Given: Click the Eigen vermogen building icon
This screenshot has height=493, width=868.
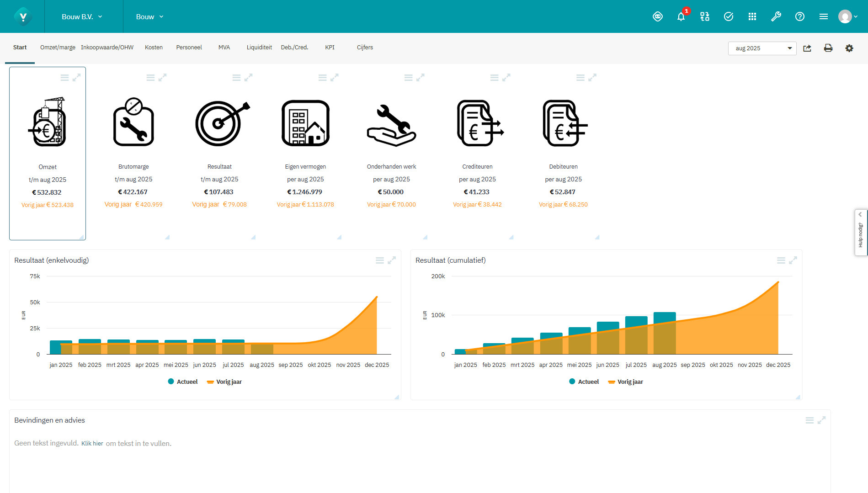Looking at the screenshot, I should (305, 122).
